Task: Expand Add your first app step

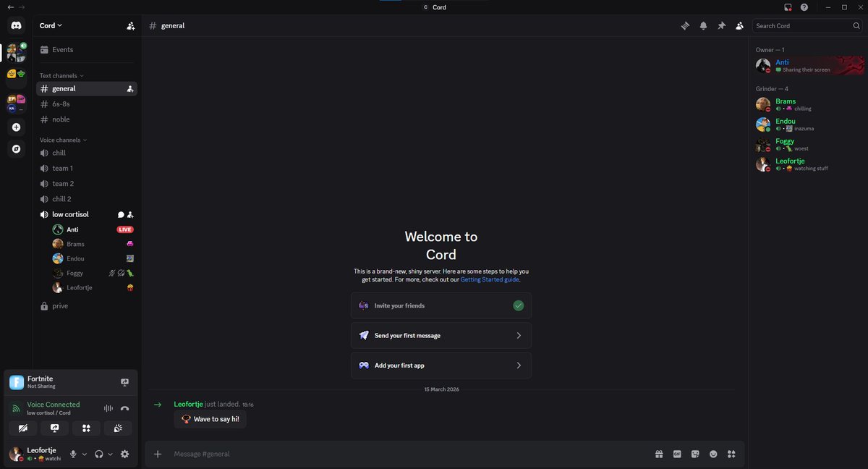Action: point(441,366)
